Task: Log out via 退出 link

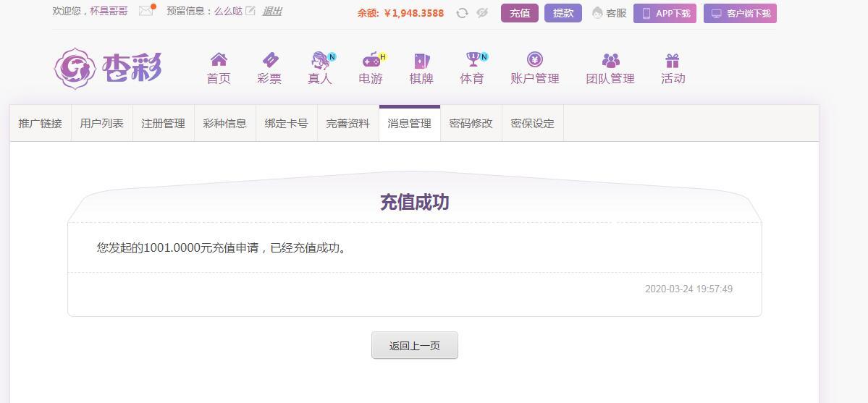Action: click(271, 11)
